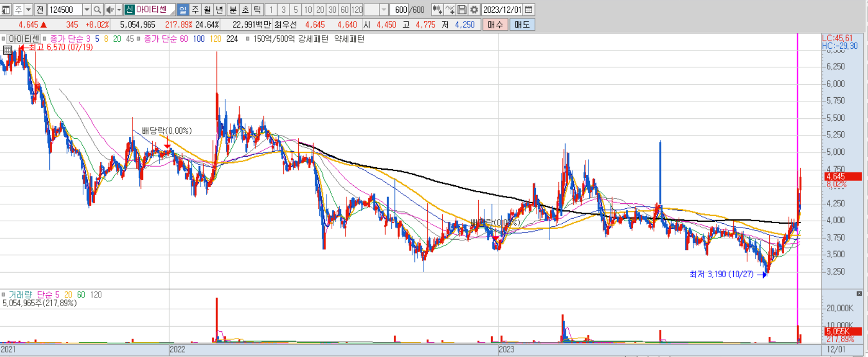Select the 일 daily chart period
This screenshot has width=868, height=357.
(183, 9)
